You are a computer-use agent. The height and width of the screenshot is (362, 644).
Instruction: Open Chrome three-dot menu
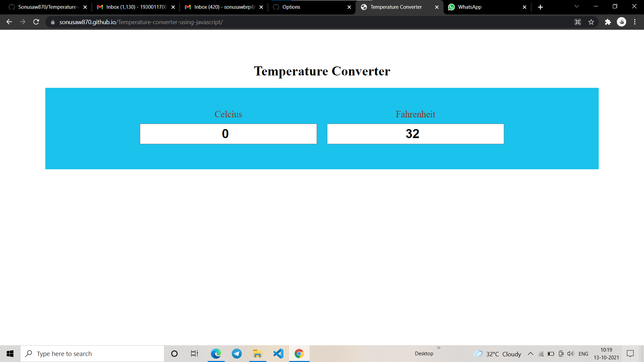(635, 22)
